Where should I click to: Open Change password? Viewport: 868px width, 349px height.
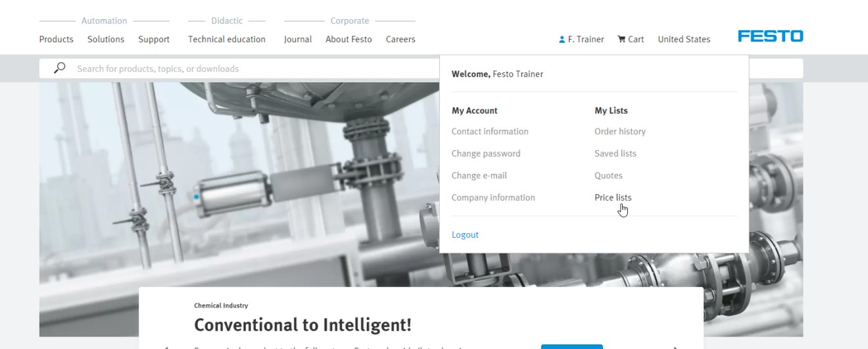coord(486,153)
